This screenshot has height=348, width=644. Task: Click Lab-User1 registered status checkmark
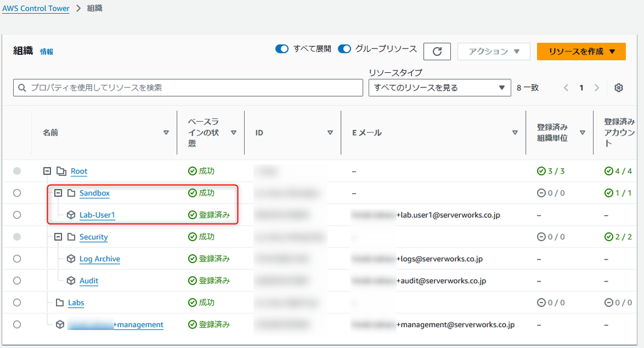[x=192, y=215]
